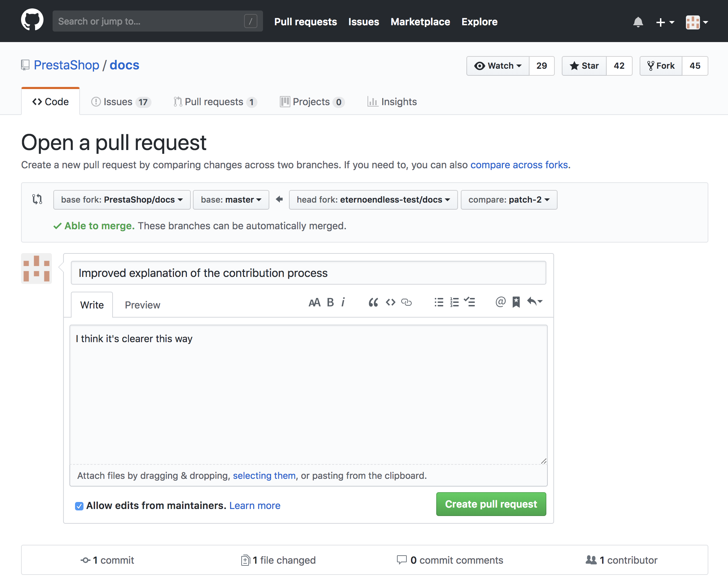The height and width of the screenshot is (577, 728).
Task: Add a numbered list
Action: pyautogui.click(x=454, y=302)
